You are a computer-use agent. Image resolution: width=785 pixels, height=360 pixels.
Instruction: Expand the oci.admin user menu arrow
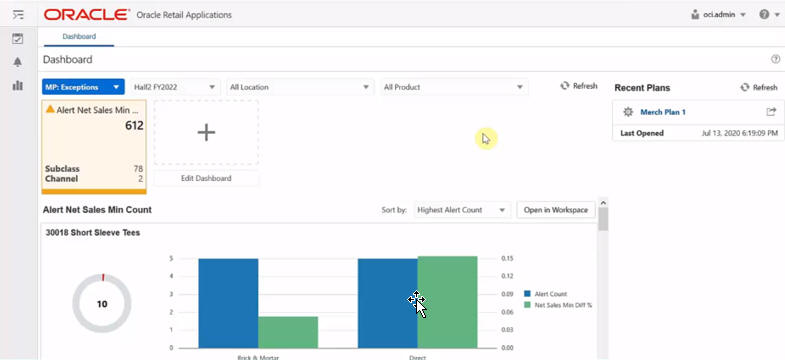tap(743, 15)
